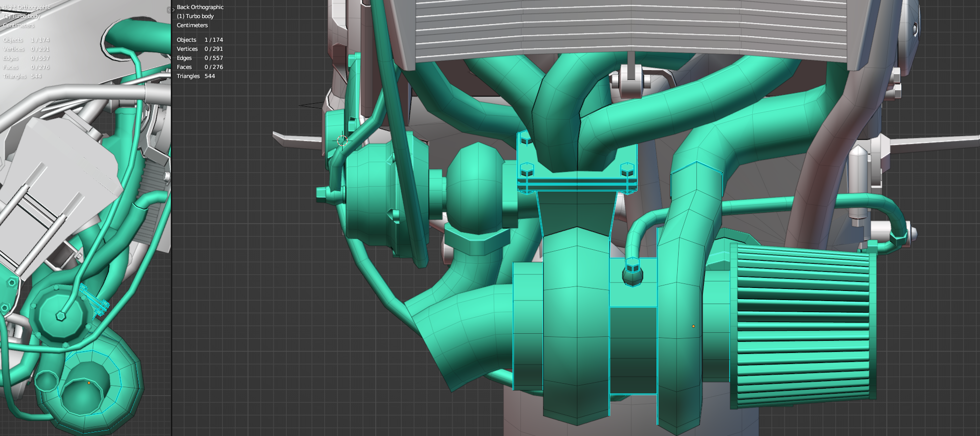This screenshot has height=436, width=980.
Task: Click the "Right Orthographic" view label
Action: 27,7
